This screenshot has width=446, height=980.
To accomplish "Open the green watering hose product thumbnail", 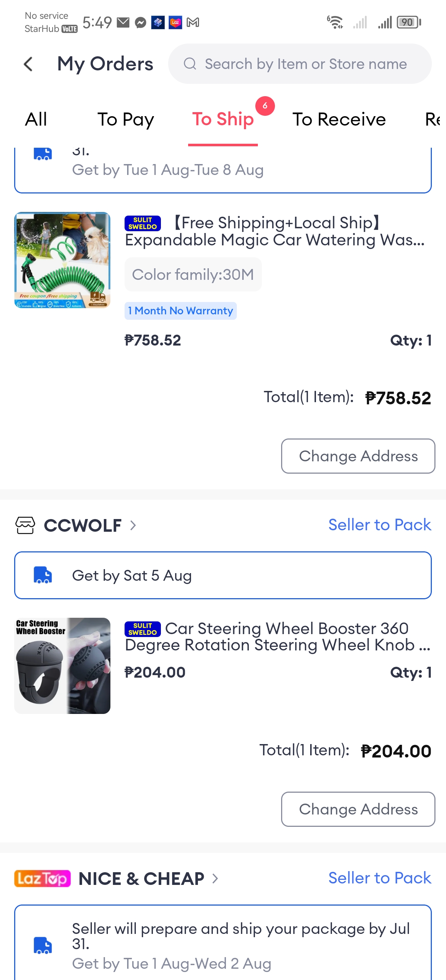I will pos(62,260).
